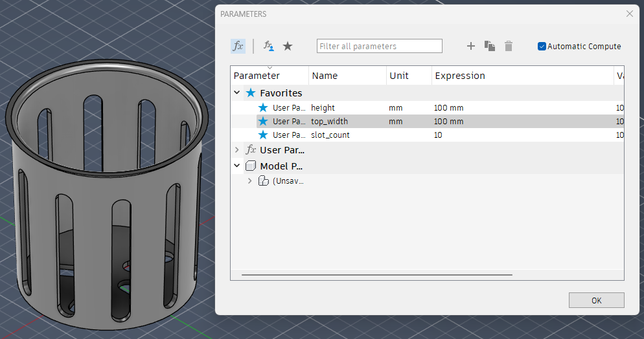Click the (Unsav... component label

288,180
